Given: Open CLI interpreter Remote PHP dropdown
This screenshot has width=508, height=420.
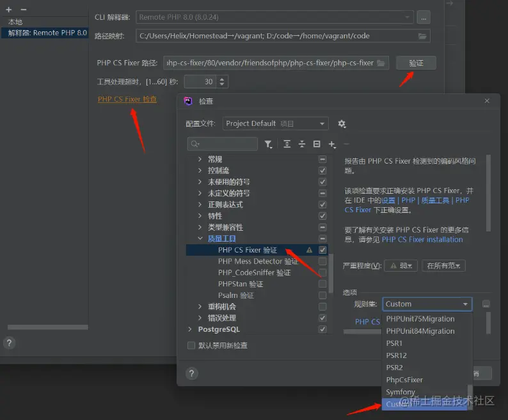Looking at the screenshot, I should [x=274, y=17].
